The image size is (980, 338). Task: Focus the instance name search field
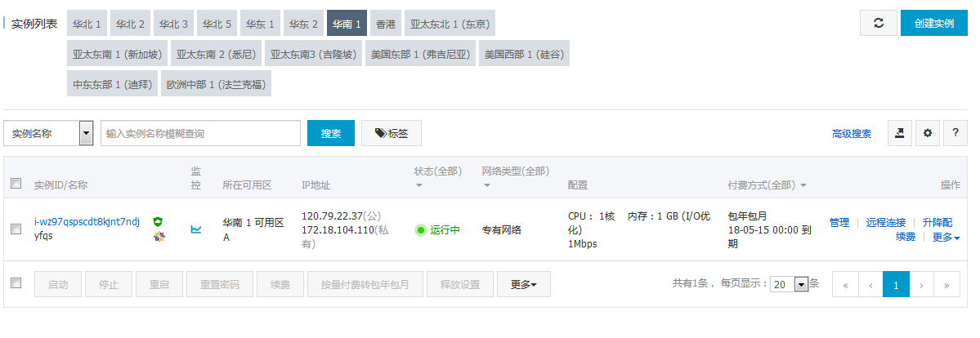click(x=200, y=133)
